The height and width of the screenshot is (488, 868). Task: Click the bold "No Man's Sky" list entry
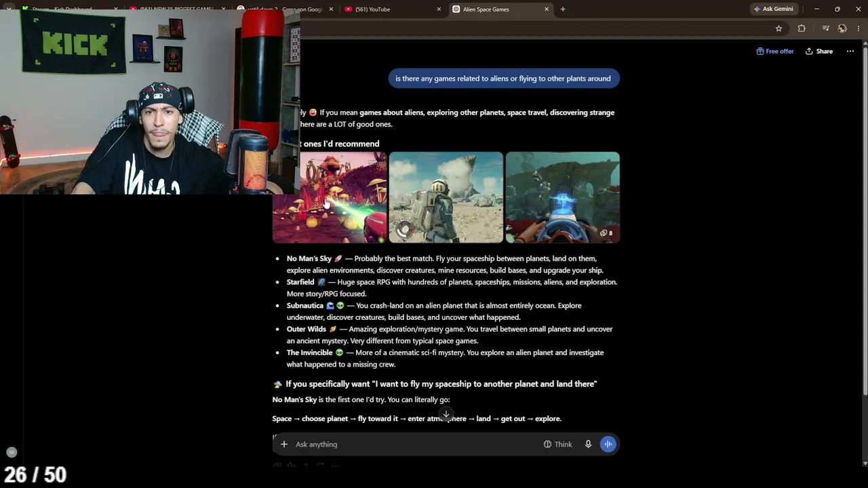309,258
